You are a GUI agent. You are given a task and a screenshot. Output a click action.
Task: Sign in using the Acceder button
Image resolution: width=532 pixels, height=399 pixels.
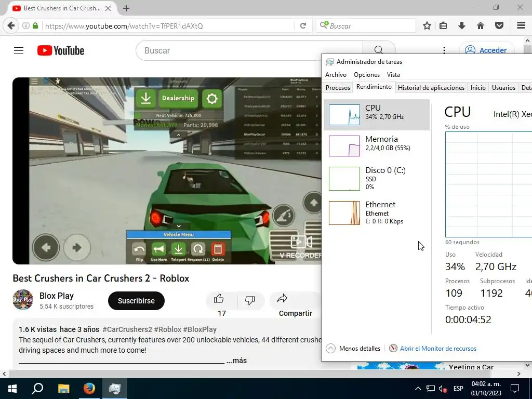point(486,50)
